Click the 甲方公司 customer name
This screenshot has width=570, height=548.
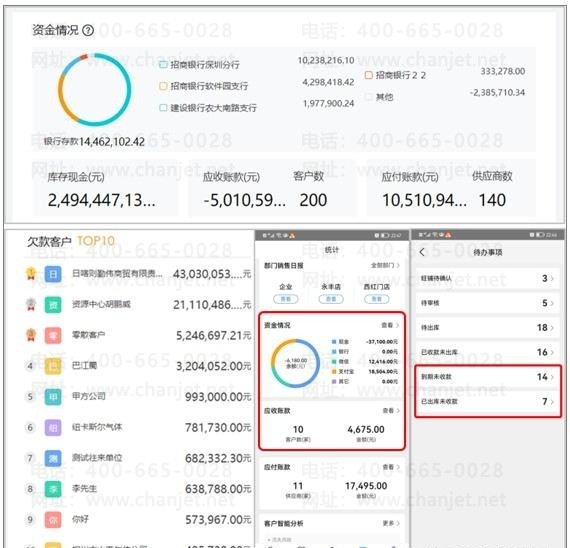pos(89,396)
